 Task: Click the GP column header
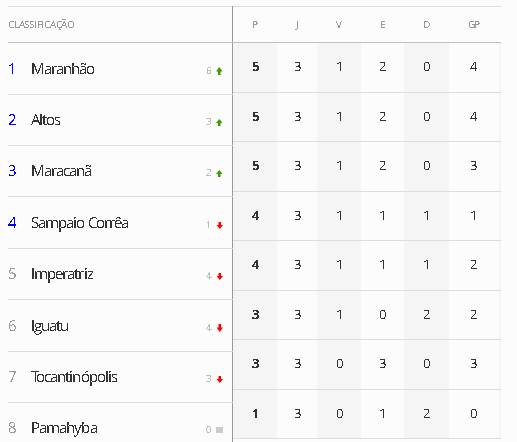point(474,25)
